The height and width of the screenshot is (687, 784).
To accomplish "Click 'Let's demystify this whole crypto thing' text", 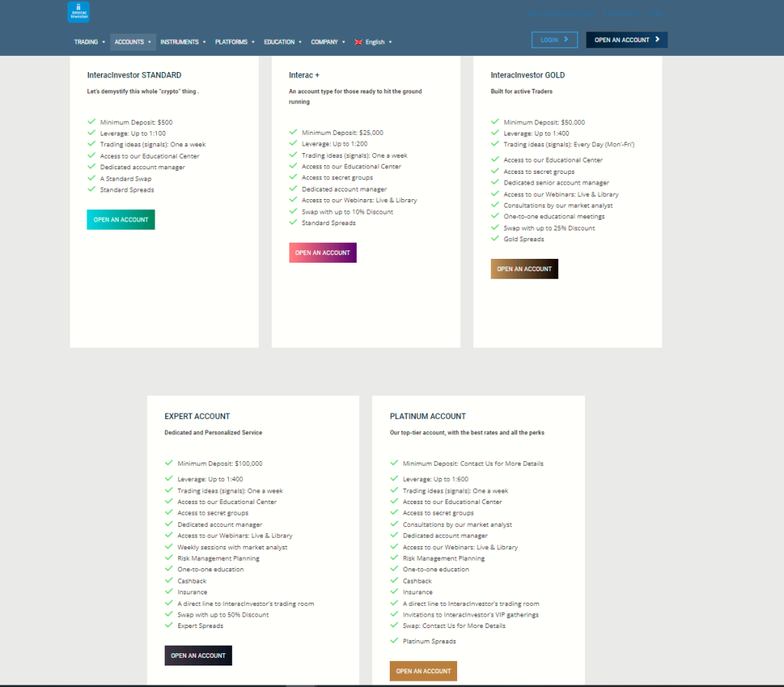I will click(x=143, y=91).
